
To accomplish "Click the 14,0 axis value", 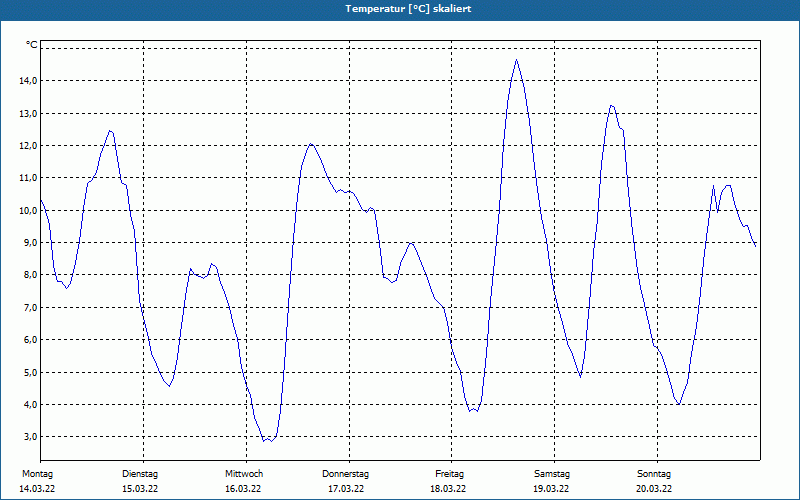I will tap(28, 81).
